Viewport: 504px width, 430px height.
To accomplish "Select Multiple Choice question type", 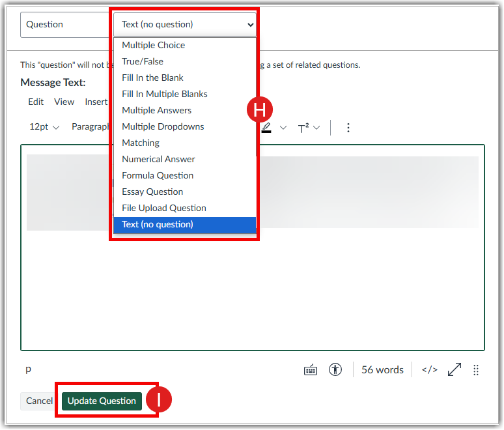I will click(154, 45).
